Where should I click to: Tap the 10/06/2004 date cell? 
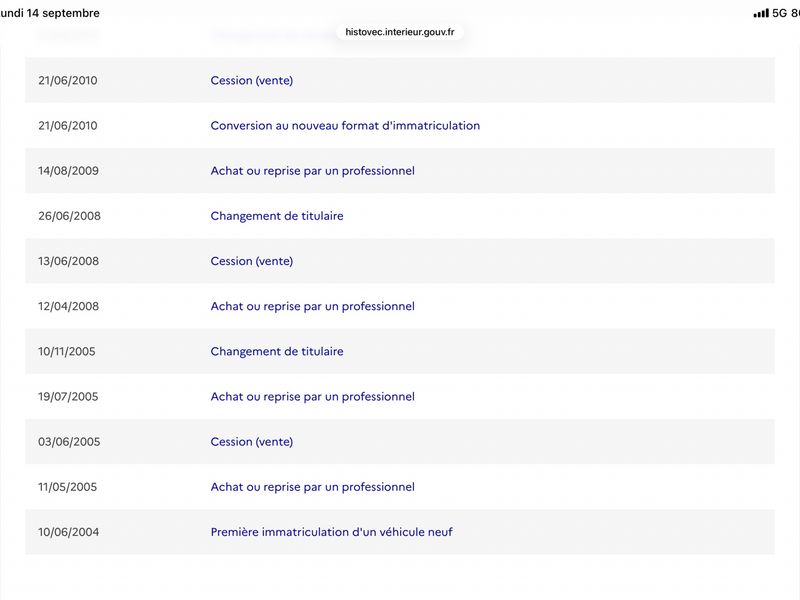pyautogui.click(x=68, y=532)
